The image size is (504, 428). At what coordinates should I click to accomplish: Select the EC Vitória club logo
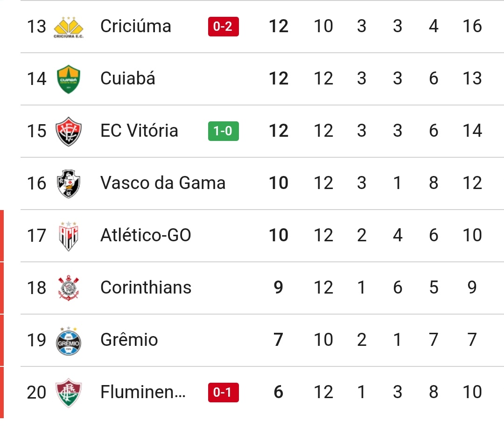tap(69, 131)
